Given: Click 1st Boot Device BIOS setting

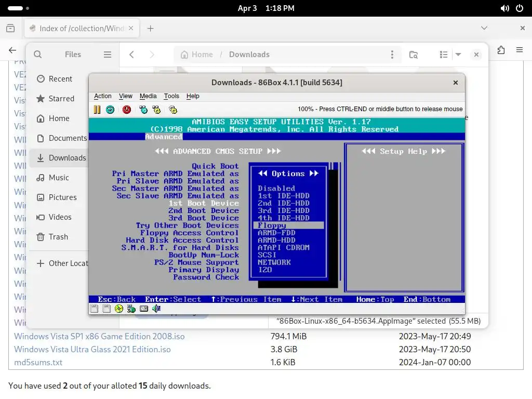Looking at the screenshot, I should (204, 203).
